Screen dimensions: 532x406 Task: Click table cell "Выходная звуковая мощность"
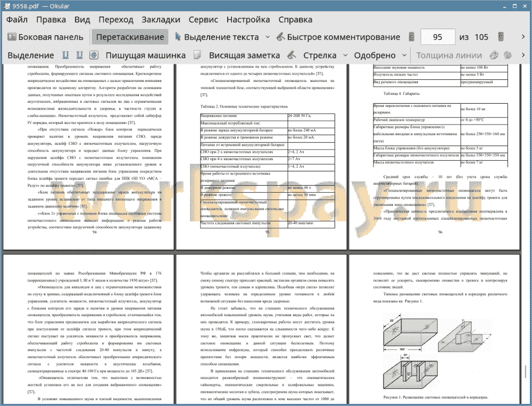coord(417,67)
